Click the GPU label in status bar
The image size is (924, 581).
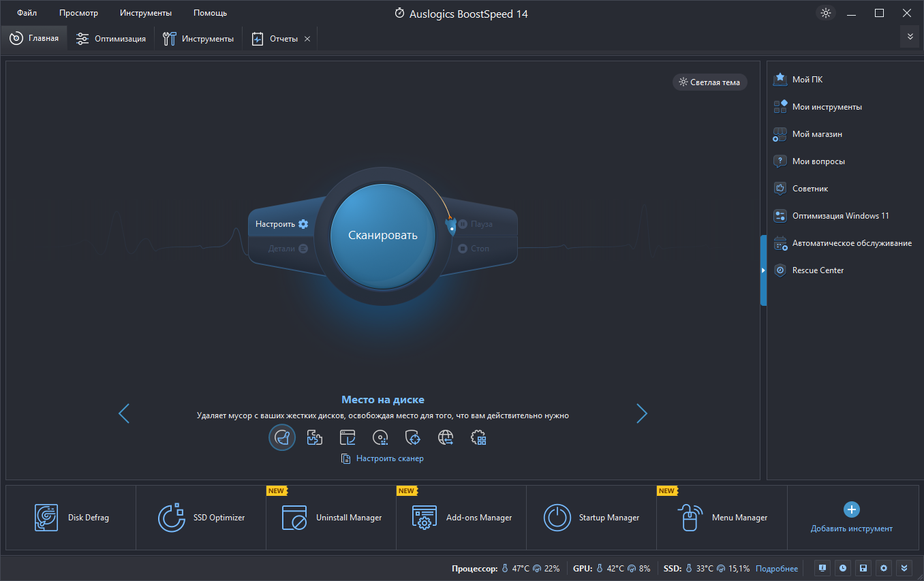[583, 569]
